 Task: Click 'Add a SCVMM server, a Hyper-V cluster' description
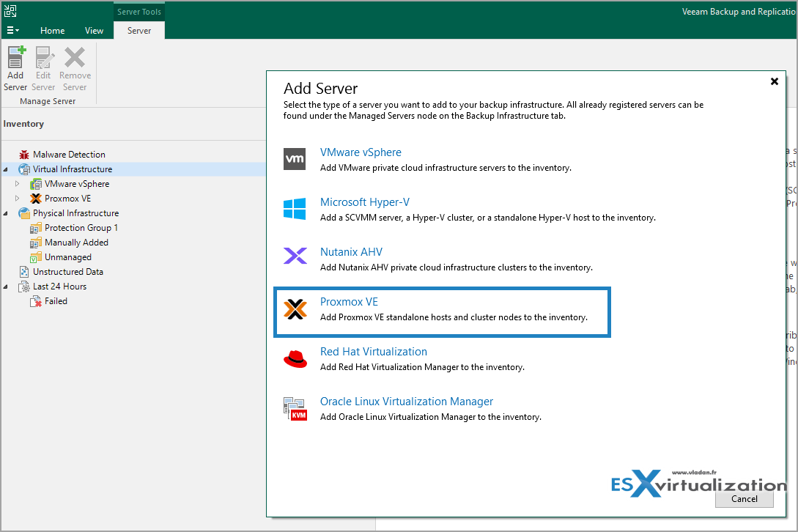pos(487,218)
